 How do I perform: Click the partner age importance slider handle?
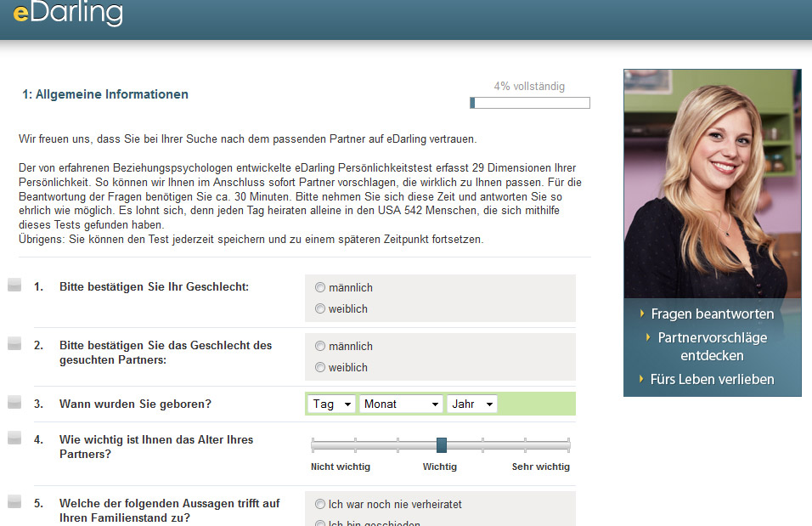tap(441, 444)
